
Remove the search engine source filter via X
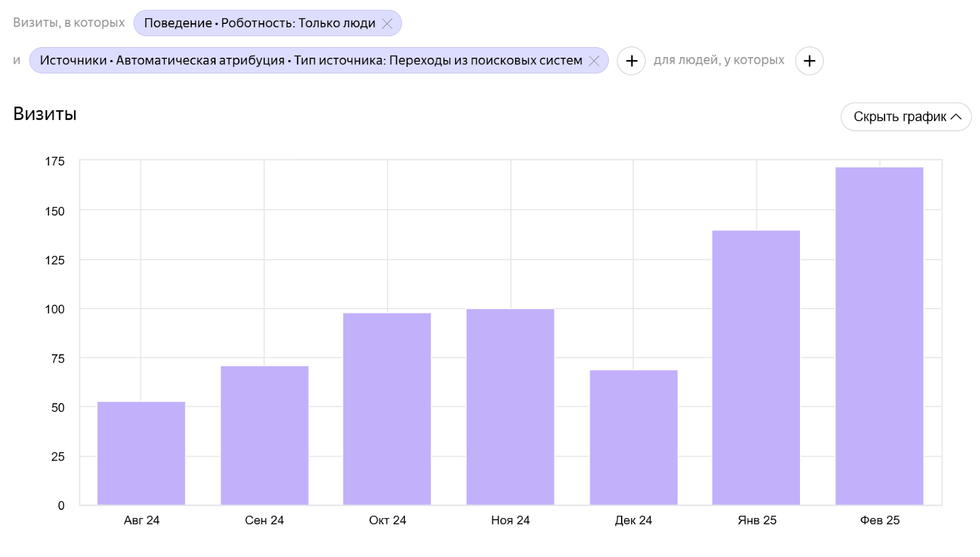pyautogui.click(x=594, y=61)
